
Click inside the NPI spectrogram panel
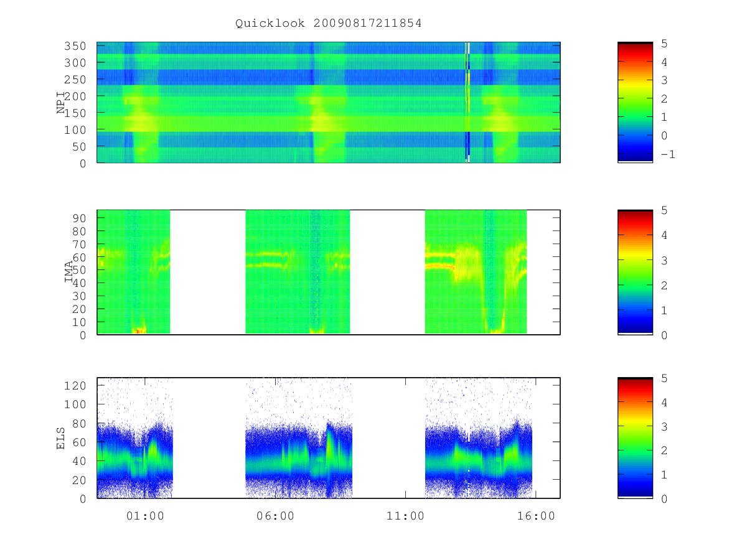(329, 102)
